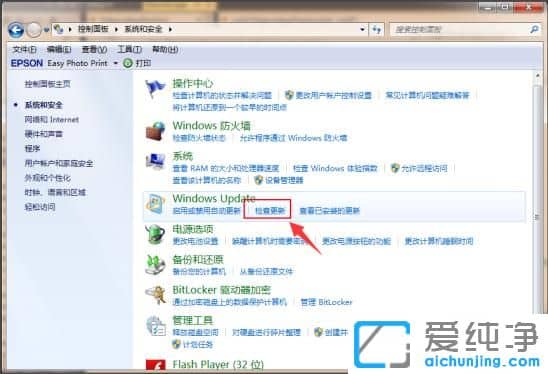Screen dimensions: 548x374
Task: Select 系统和安全 in left sidebar
Action: pos(43,105)
